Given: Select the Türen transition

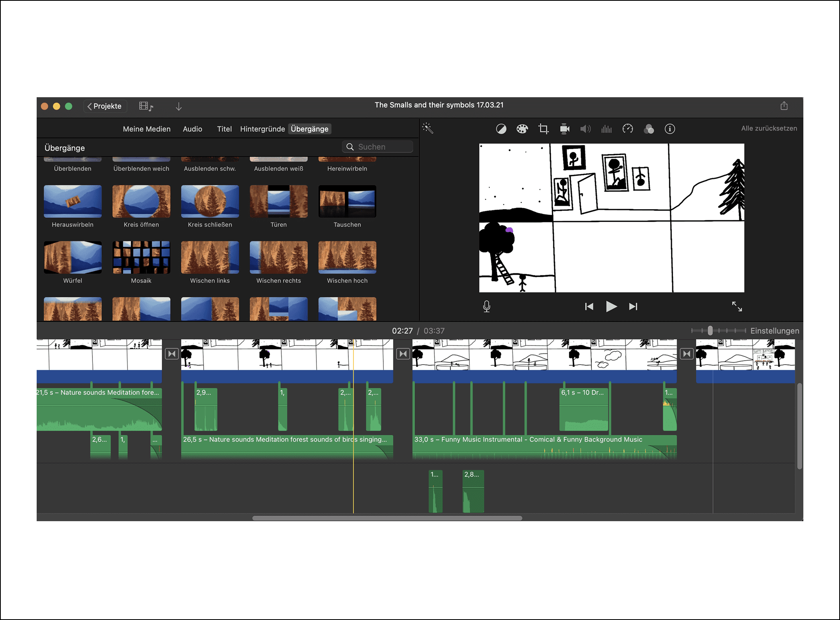Looking at the screenshot, I should tap(279, 201).
